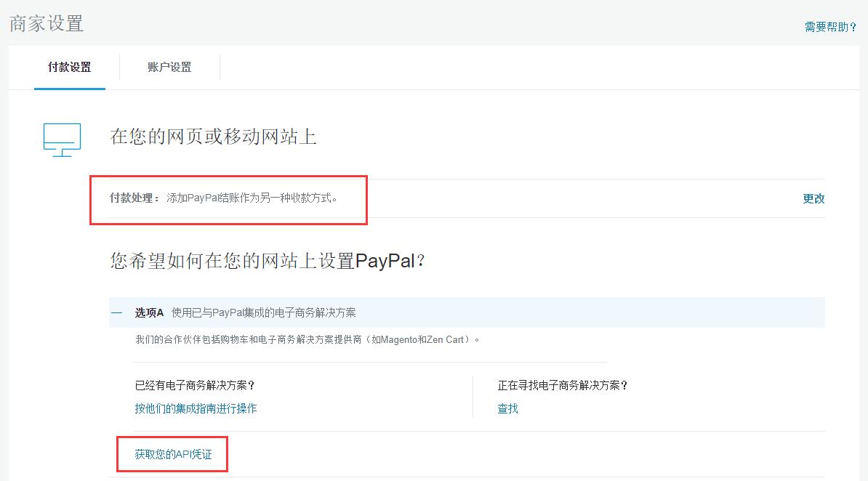Open the 需要帮助？ help link
The width and height of the screenshot is (868, 481).
pos(830,27)
